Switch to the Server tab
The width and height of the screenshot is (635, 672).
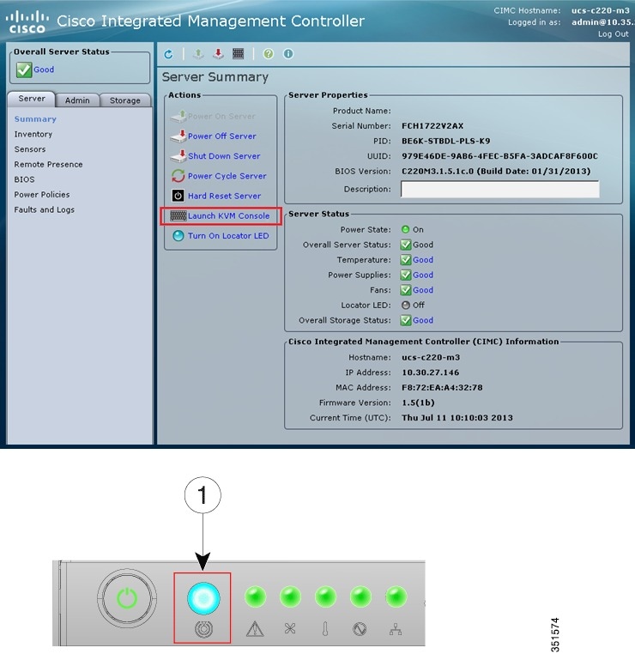click(x=32, y=99)
